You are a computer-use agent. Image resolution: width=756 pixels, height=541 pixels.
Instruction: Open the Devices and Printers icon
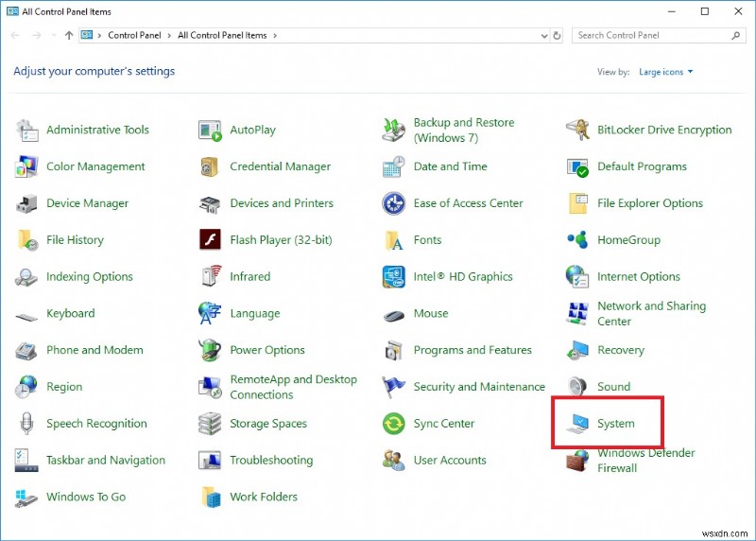pos(210,203)
